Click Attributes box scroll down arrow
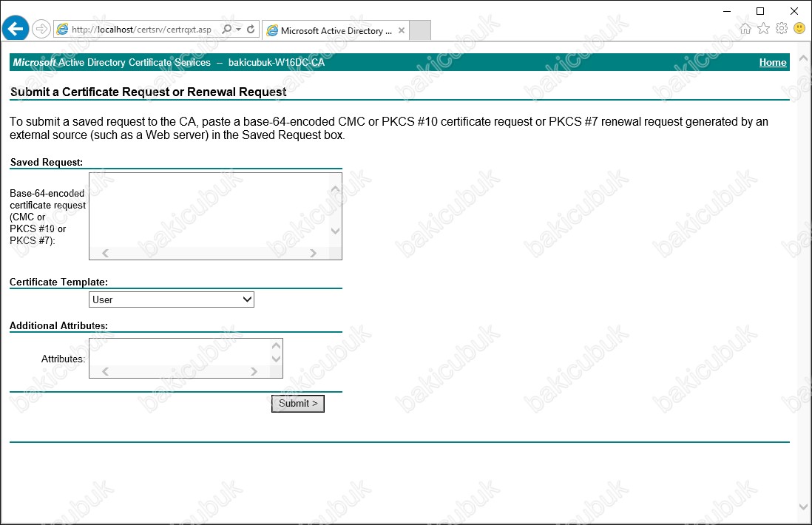 pyautogui.click(x=277, y=359)
